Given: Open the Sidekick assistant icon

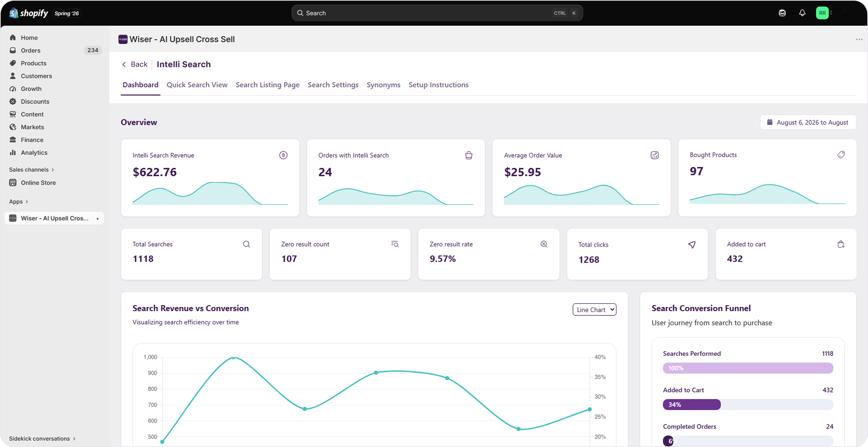Looking at the screenshot, I should coord(782,13).
